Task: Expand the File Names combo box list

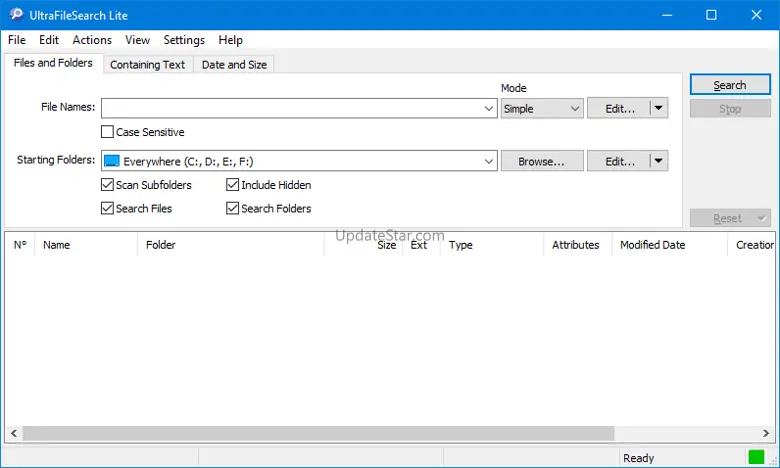Action: pyautogui.click(x=489, y=108)
